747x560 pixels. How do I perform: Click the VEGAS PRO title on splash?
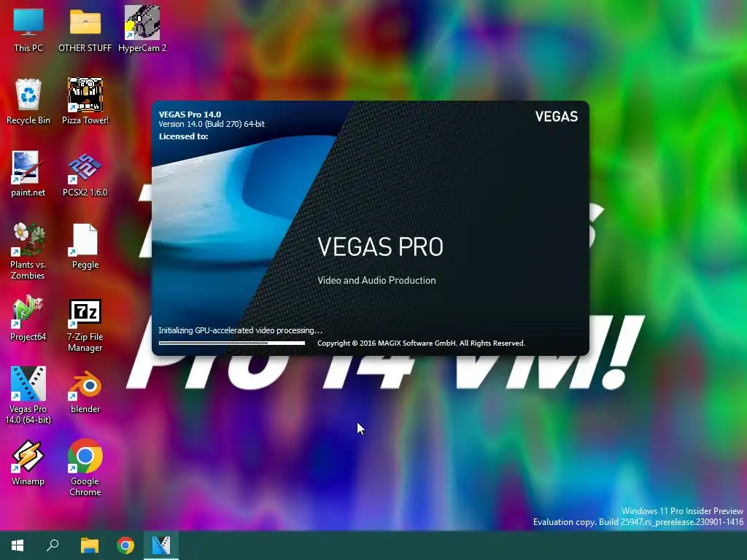tap(380, 246)
